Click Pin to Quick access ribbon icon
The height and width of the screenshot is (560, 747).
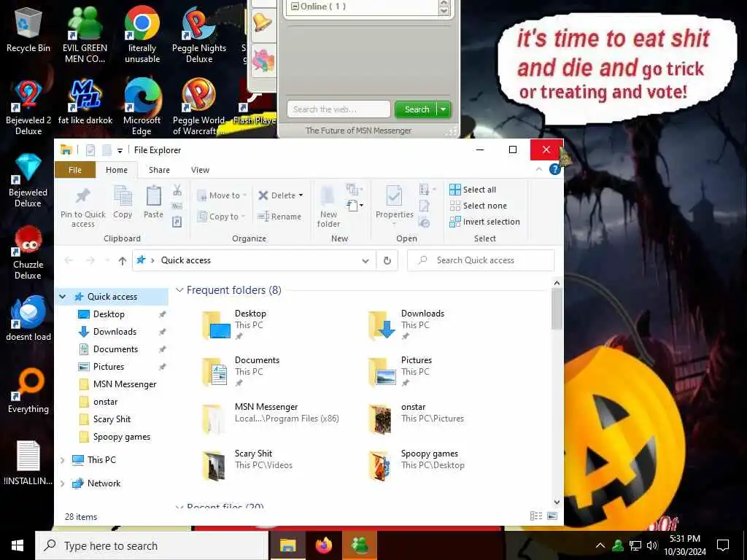[x=83, y=206]
